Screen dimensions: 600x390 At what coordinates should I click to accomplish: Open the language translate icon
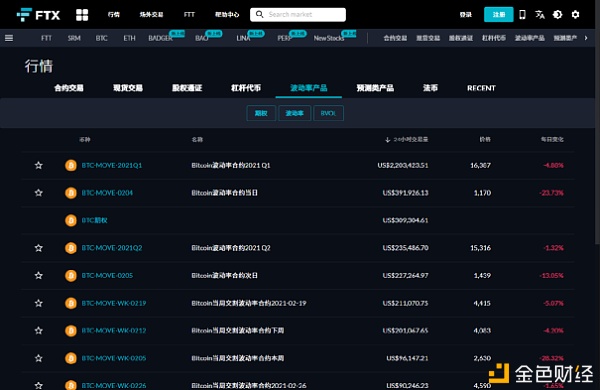(x=540, y=15)
